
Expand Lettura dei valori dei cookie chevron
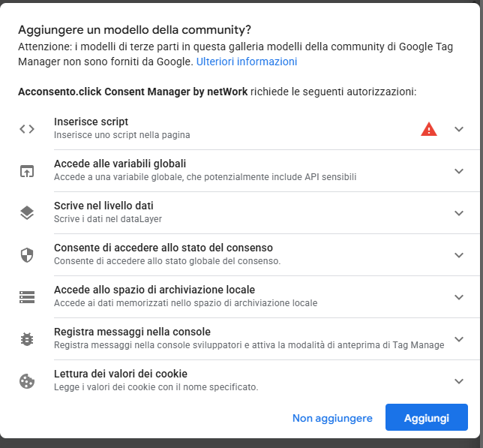coord(459,381)
